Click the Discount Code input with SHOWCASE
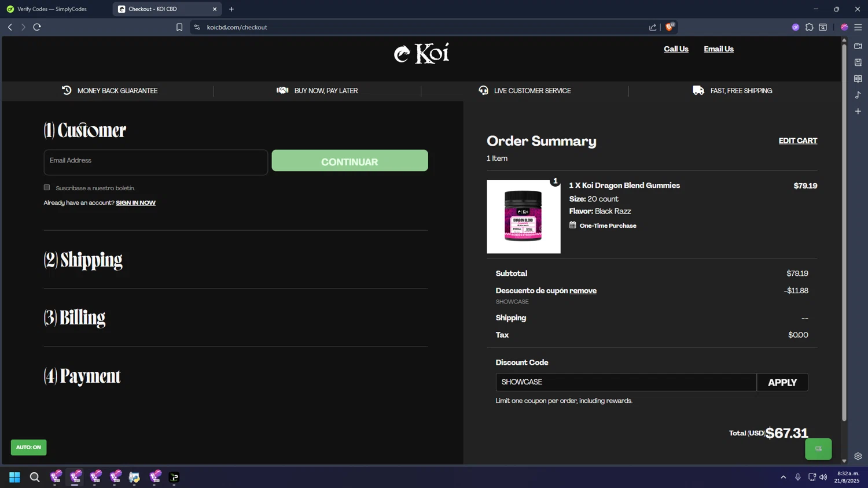This screenshot has height=488, width=868. [626, 382]
